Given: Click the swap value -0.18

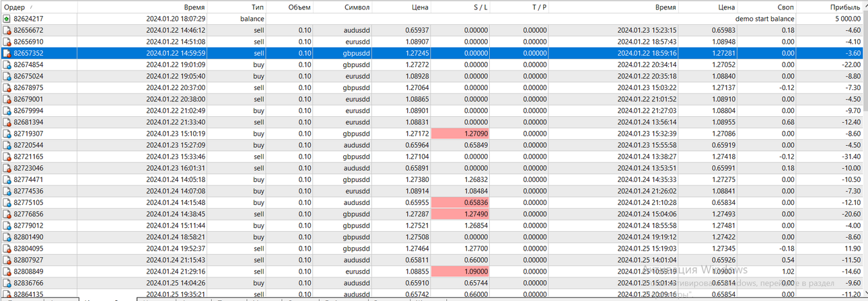Looking at the screenshot, I should [786, 248].
